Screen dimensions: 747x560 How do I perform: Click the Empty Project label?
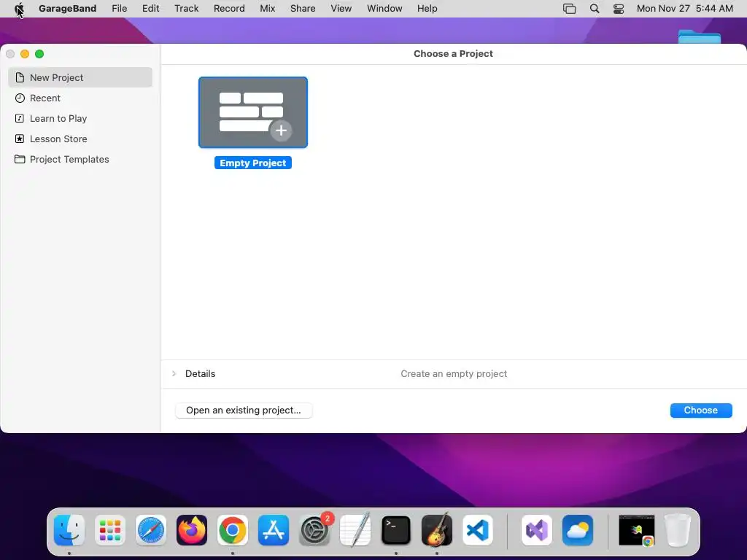pyautogui.click(x=253, y=163)
